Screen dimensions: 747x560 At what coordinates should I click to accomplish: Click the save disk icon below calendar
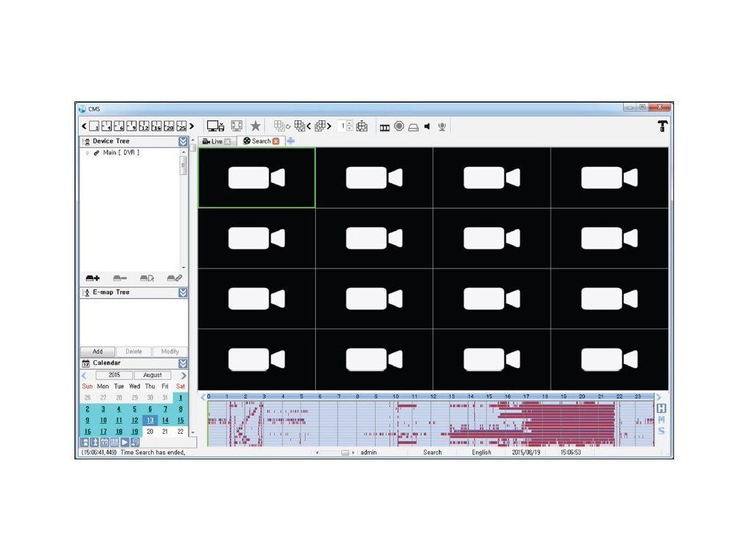click(x=115, y=443)
